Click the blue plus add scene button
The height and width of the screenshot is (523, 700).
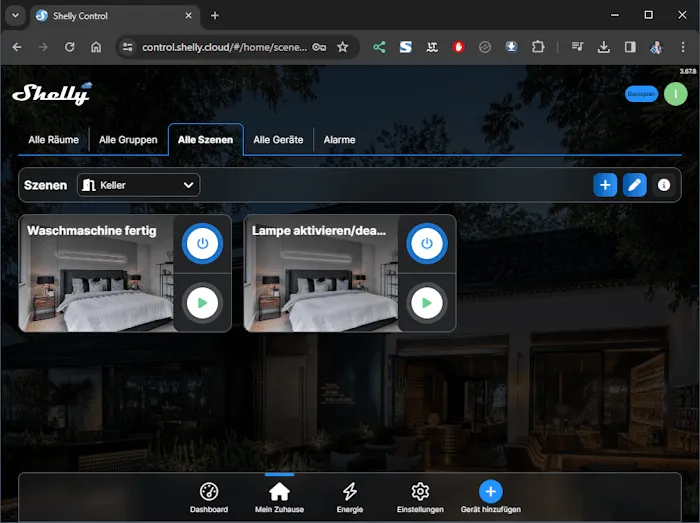click(x=605, y=185)
